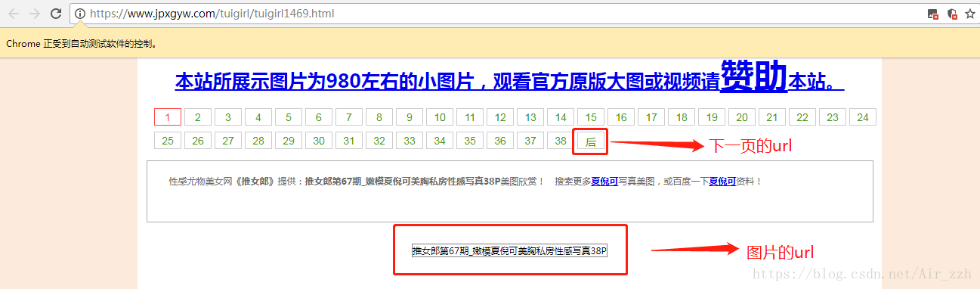Go to page 6
980x289 pixels.
click(319, 117)
